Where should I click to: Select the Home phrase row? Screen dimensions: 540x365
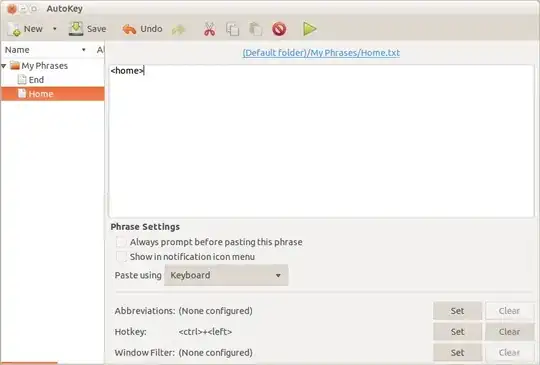click(x=53, y=94)
